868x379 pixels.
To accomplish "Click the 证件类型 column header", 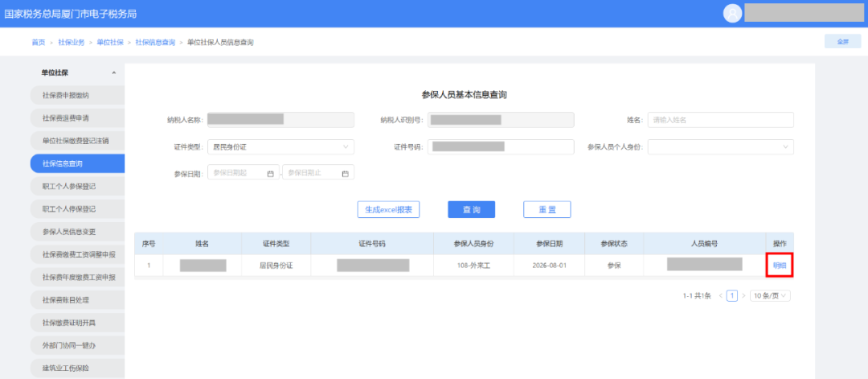I will pos(276,244).
